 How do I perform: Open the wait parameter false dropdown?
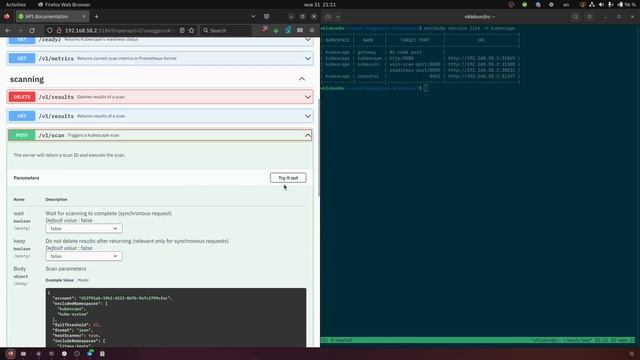[84, 229]
